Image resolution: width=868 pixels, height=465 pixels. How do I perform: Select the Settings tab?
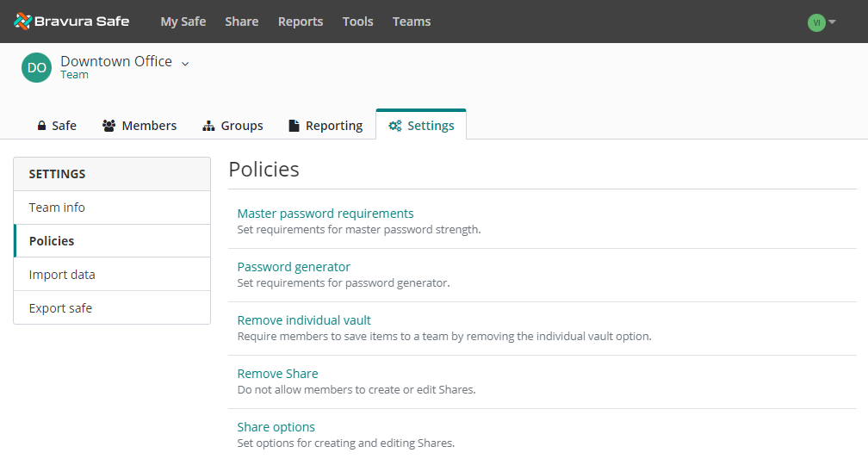(421, 126)
